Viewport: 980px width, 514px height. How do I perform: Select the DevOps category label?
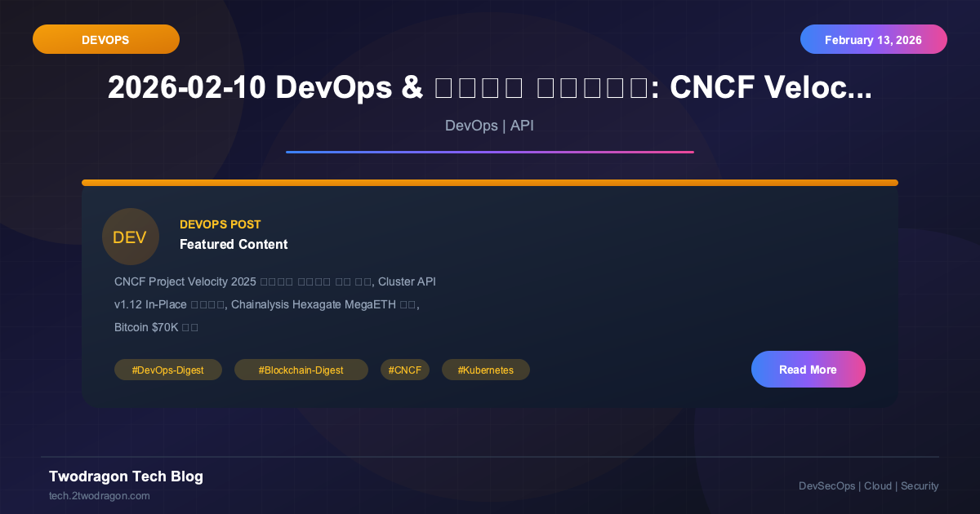(471, 126)
